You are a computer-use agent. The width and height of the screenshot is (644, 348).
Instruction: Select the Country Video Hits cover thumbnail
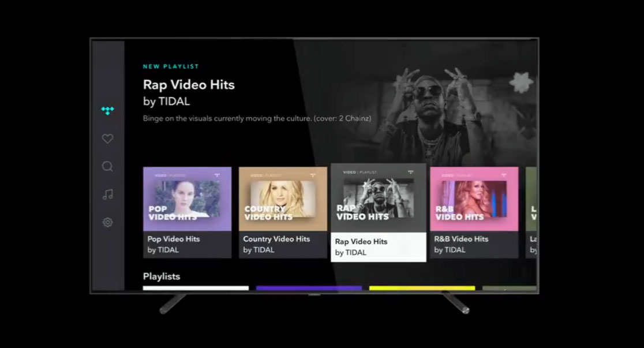pyautogui.click(x=283, y=199)
